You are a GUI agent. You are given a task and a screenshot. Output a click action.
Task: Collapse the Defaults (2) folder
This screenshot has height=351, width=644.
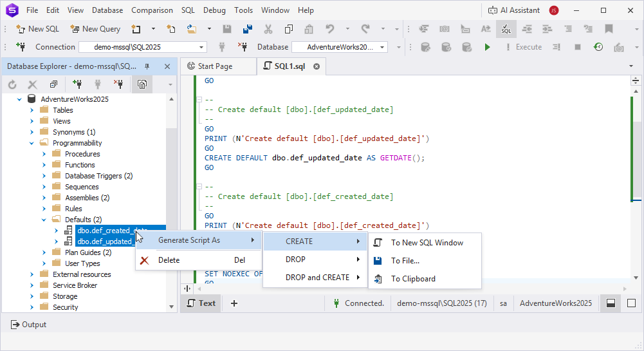(x=44, y=220)
